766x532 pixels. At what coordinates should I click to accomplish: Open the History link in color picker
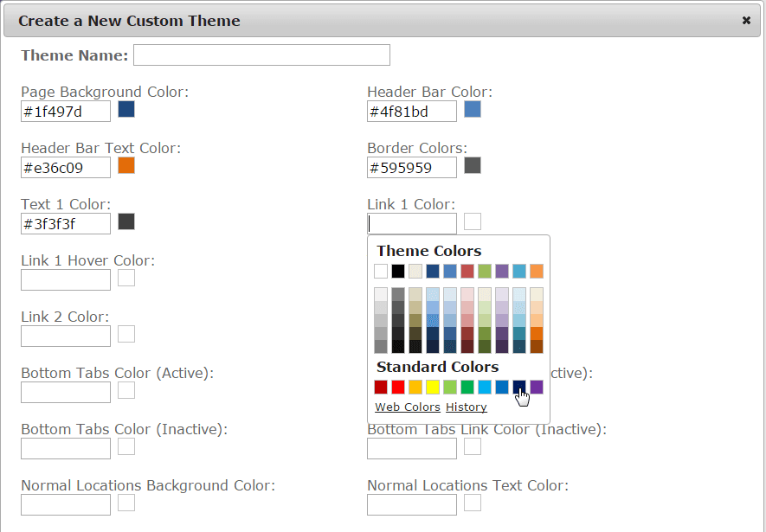pos(467,407)
